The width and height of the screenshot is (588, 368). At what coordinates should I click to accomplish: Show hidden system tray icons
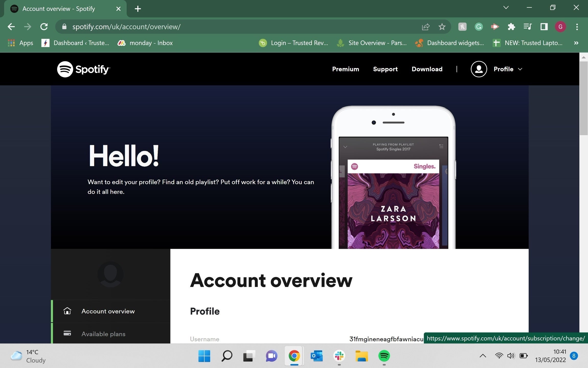pos(483,356)
